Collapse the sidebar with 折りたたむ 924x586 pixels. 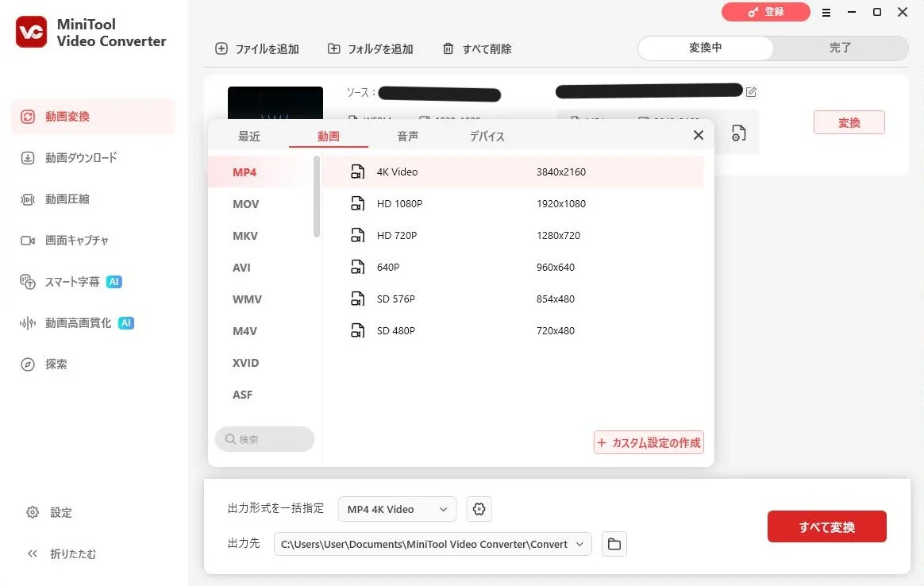61,553
